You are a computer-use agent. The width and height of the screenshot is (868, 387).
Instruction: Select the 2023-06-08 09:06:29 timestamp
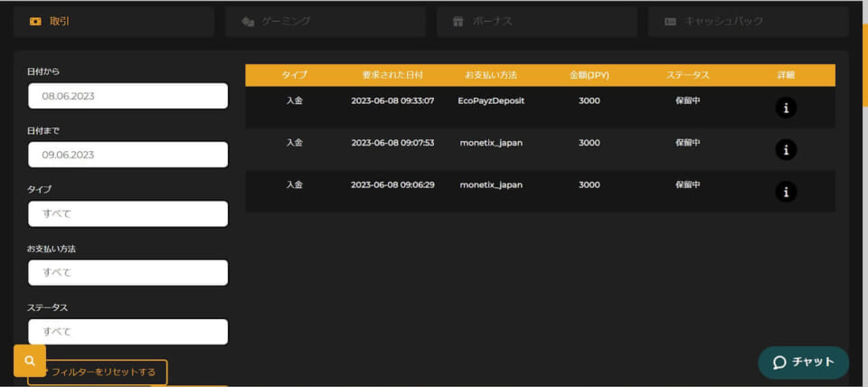point(392,185)
